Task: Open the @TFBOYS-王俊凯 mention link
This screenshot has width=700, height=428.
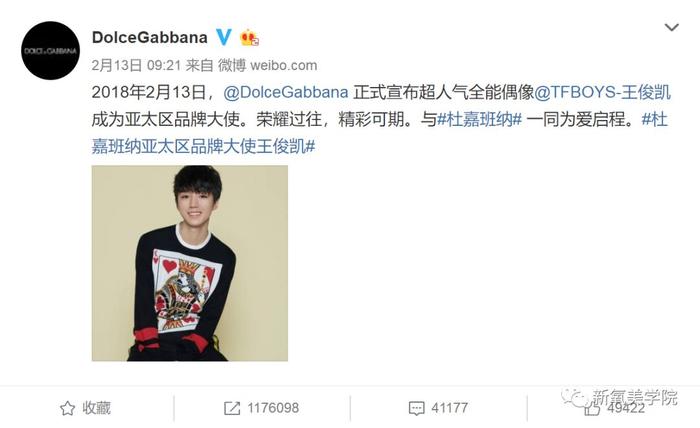Action: click(602, 92)
